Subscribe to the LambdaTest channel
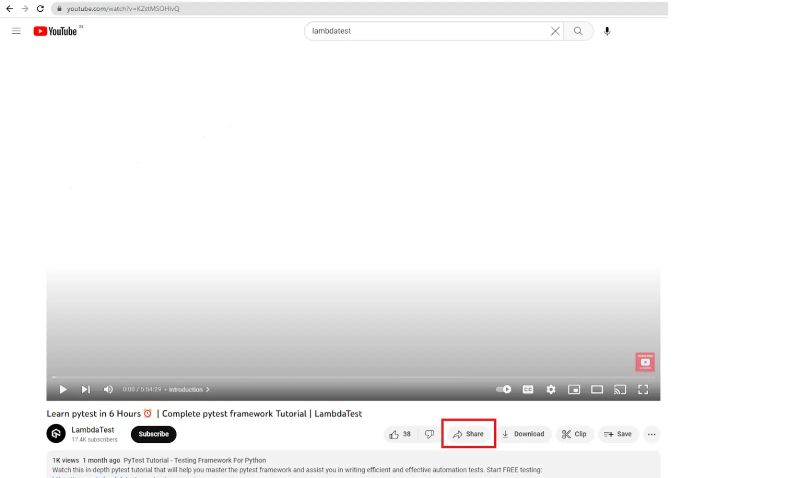The height and width of the screenshot is (478, 800). coord(154,434)
